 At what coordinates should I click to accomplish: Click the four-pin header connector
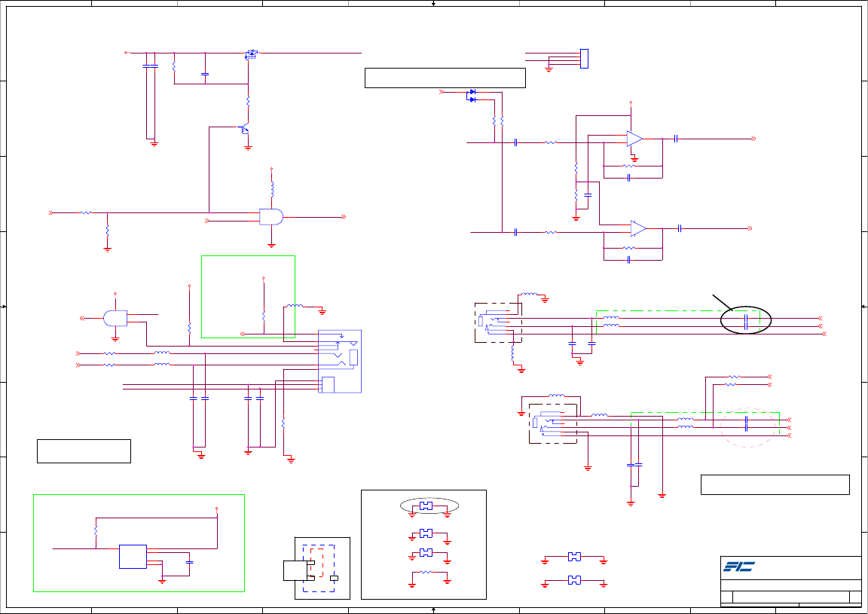[x=584, y=59]
